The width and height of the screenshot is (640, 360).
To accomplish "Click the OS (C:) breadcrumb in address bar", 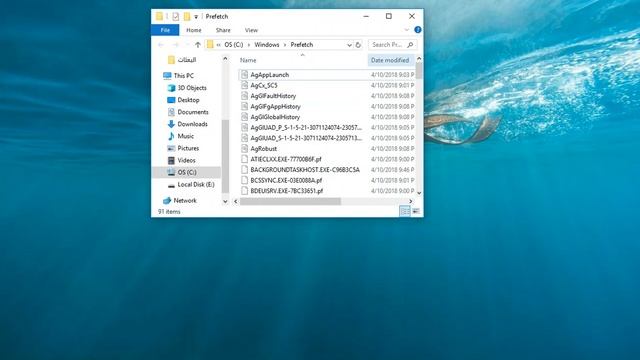I will point(233,45).
